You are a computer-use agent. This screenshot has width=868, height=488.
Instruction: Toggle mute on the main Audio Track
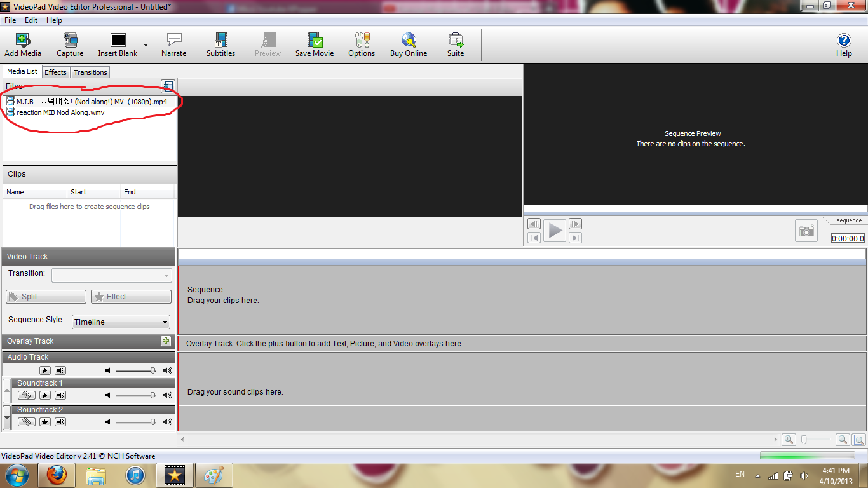(x=60, y=370)
